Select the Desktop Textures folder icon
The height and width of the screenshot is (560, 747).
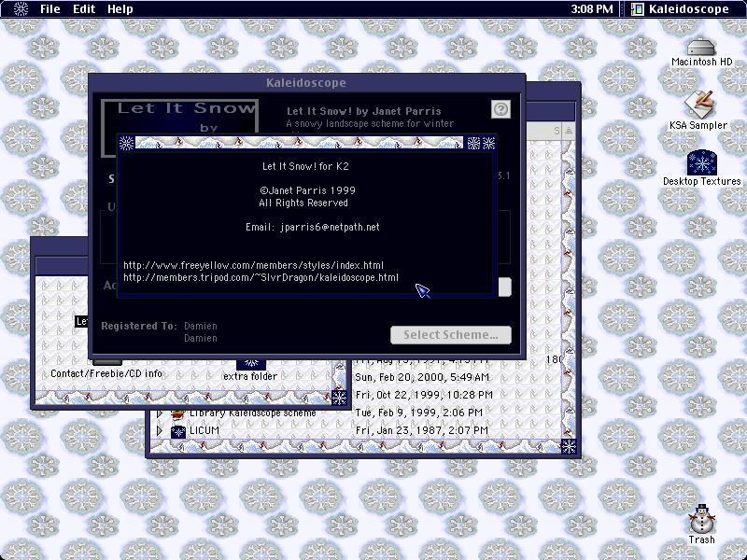[702, 162]
